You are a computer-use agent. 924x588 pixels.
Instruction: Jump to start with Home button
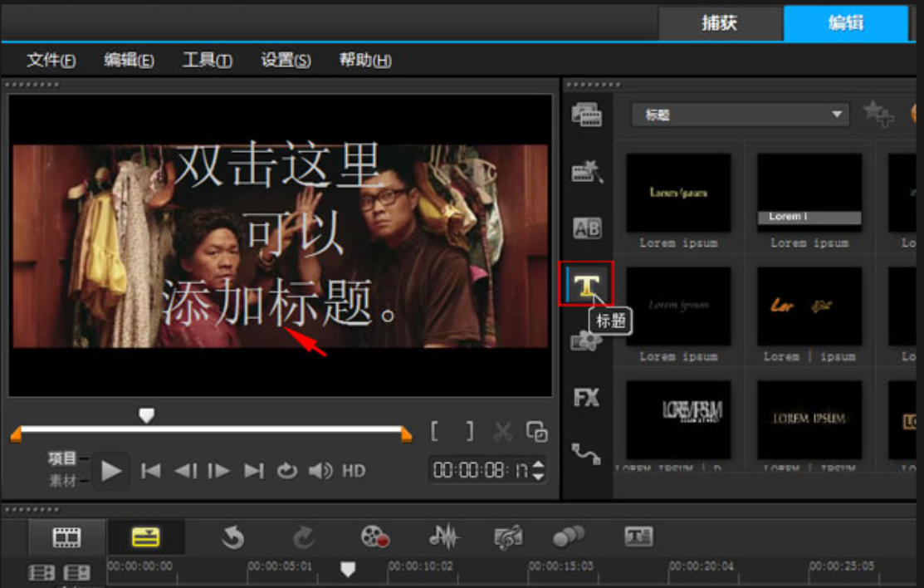151,471
